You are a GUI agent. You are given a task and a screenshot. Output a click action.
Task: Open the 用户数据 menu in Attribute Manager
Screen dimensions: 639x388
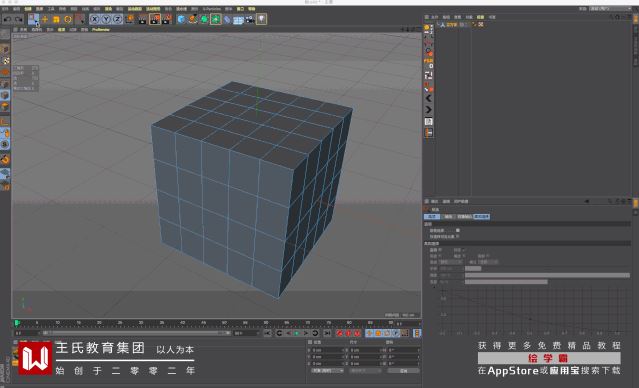coord(461,201)
